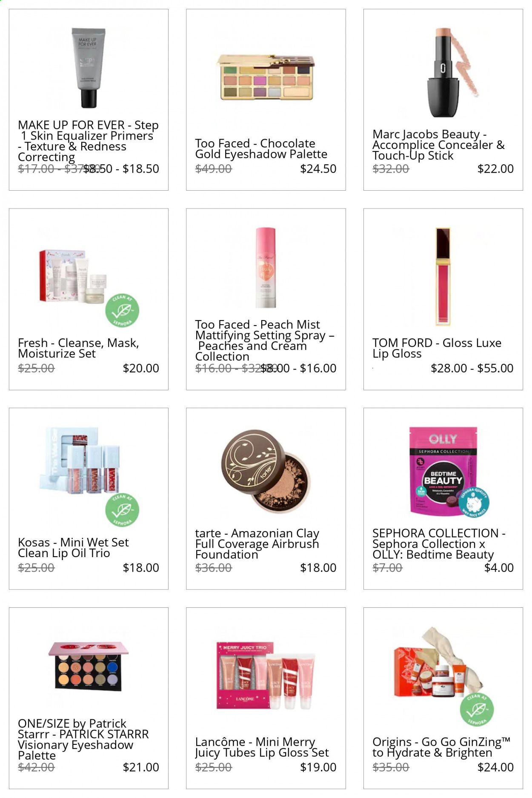This screenshot has width=532, height=798.
Task: Open Sephora Collection x OLLY Bedtime Beauty link
Action: 439,544
